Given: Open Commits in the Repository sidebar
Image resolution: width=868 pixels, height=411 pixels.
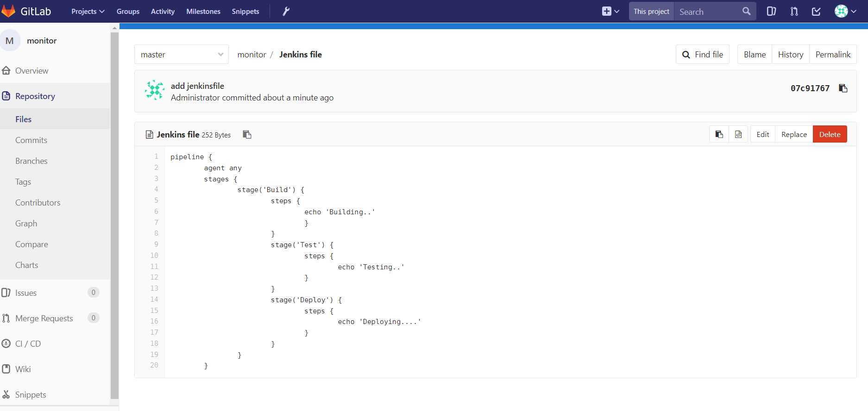Looking at the screenshot, I should (31, 140).
